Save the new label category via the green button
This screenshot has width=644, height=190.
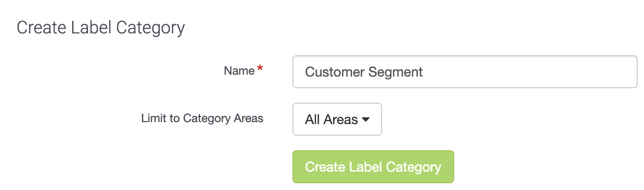[x=373, y=167]
